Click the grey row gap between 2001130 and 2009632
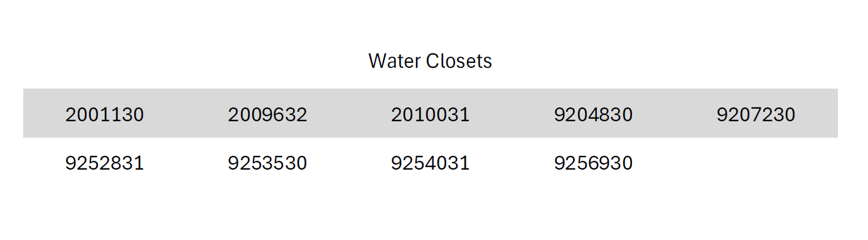 186,115
